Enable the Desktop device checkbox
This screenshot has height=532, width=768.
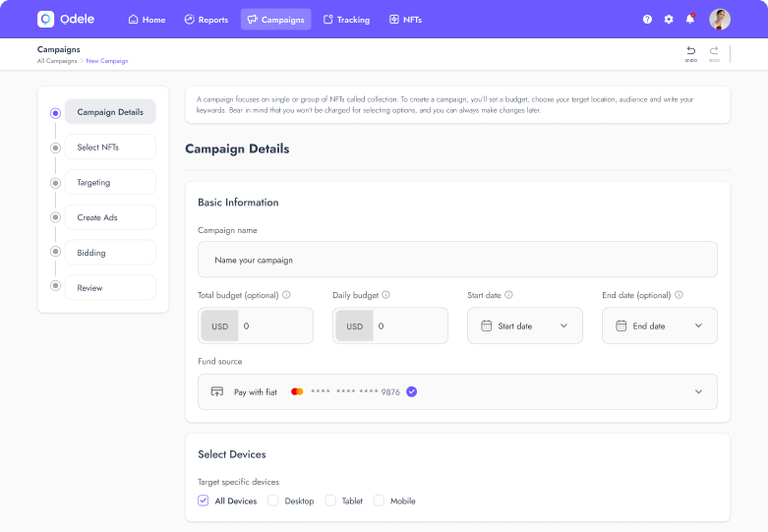[x=273, y=501]
